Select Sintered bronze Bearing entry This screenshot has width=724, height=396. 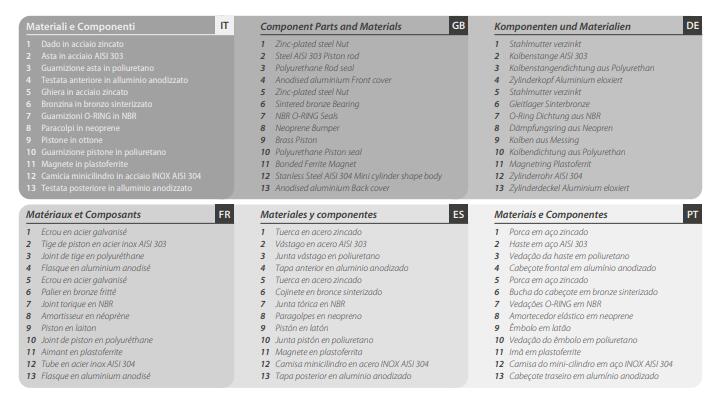click(317, 104)
